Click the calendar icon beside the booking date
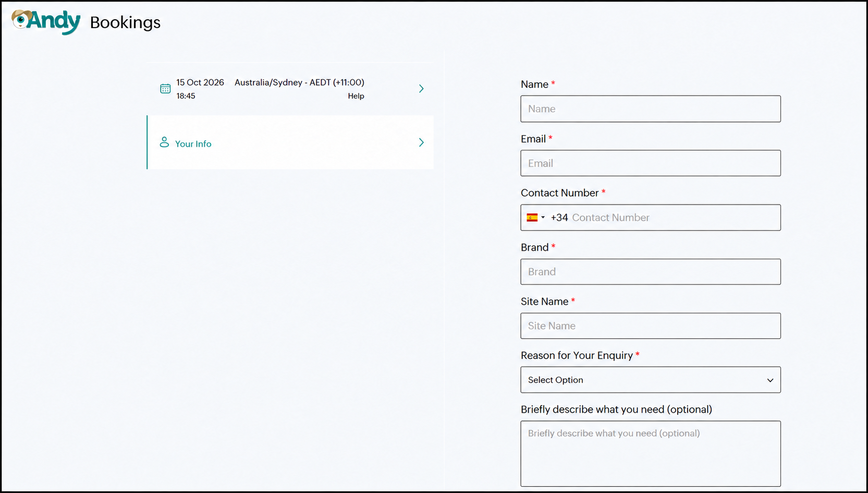The width and height of the screenshot is (868, 493). 165,89
